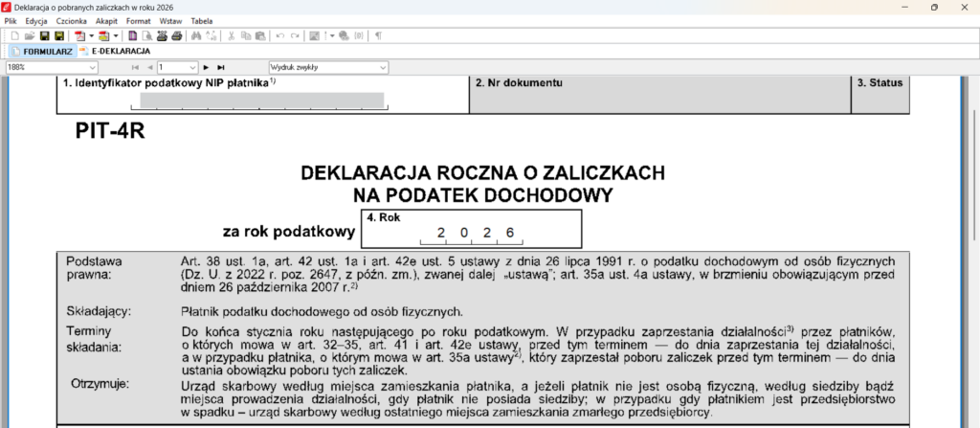The height and width of the screenshot is (428, 980).
Task: Click the NIP płatnika identifier field
Action: coord(262,100)
